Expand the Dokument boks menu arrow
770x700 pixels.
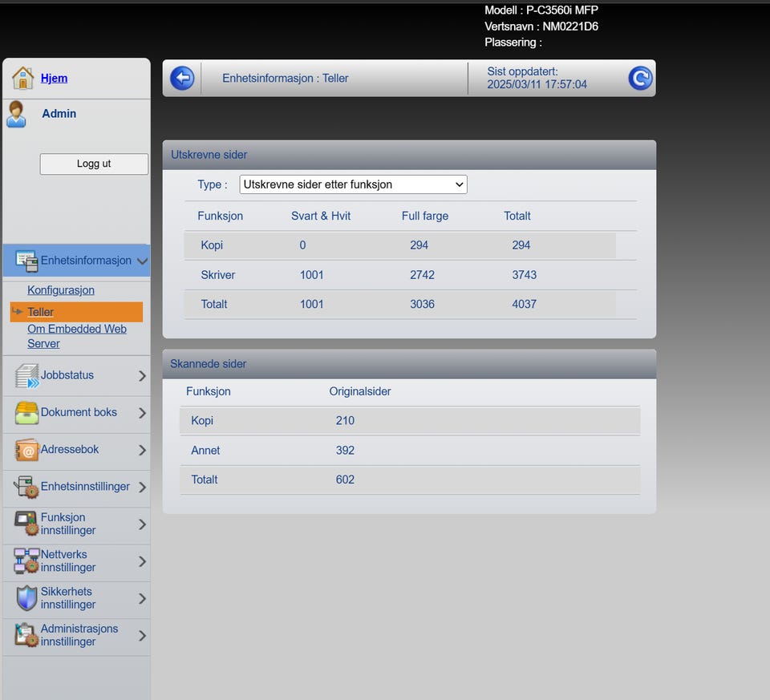pos(143,413)
